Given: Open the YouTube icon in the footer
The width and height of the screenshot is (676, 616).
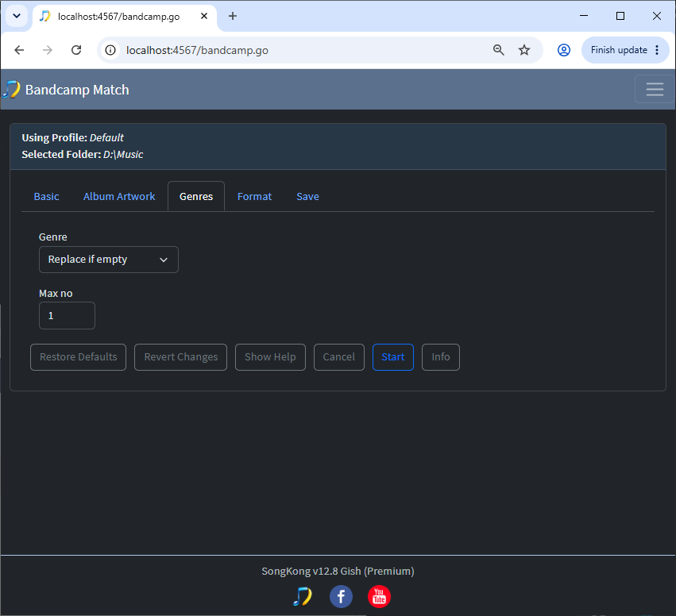Looking at the screenshot, I should (380, 597).
